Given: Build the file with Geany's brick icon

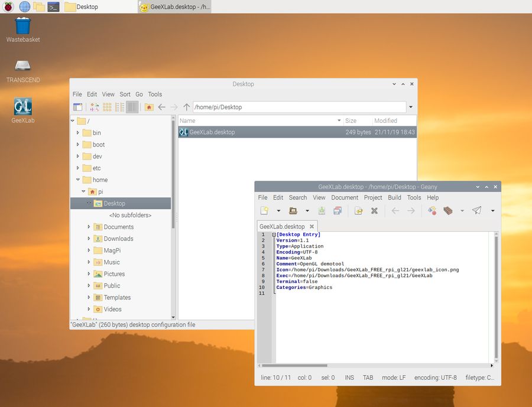Looking at the screenshot, I should pyautogui.click(x=448, y=211).
